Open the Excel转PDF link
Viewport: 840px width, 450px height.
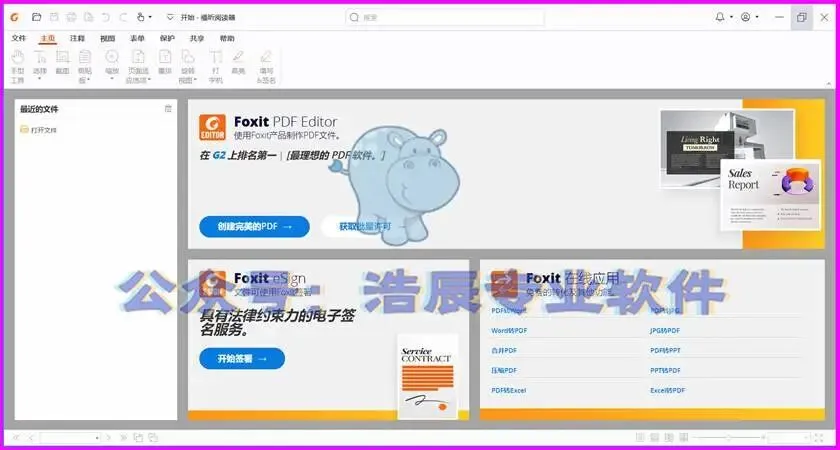click(x=668, y=390)
